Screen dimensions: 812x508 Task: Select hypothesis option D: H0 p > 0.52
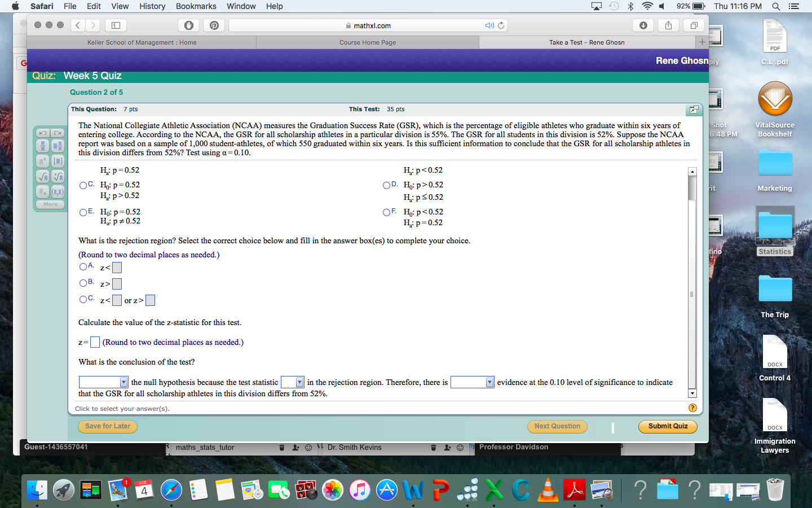coord(386,185)
